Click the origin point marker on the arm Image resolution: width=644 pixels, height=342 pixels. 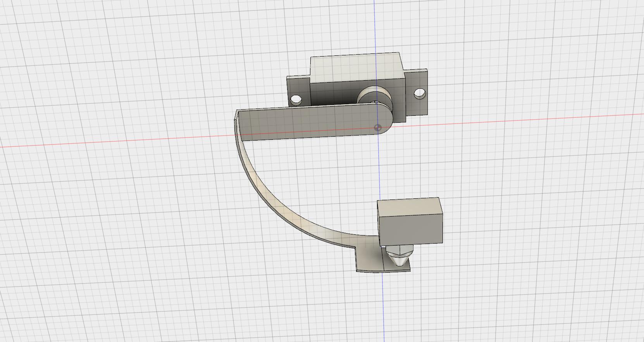378,127
